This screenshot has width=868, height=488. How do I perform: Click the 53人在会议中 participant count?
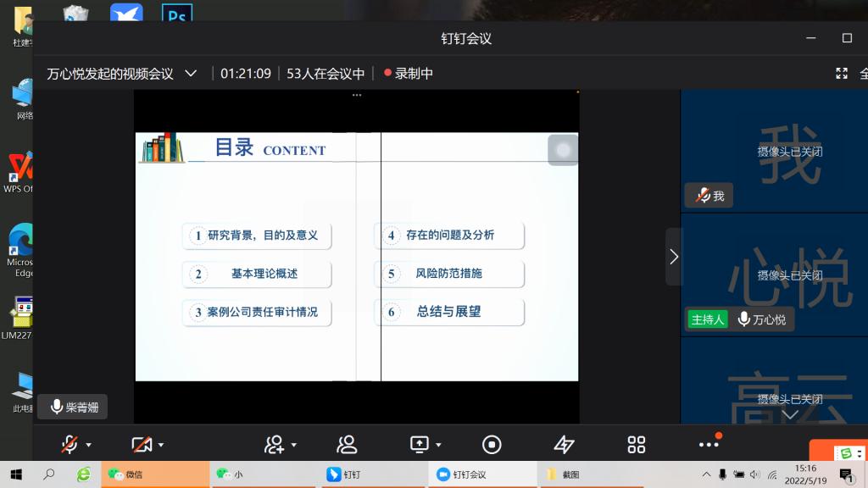325,74
